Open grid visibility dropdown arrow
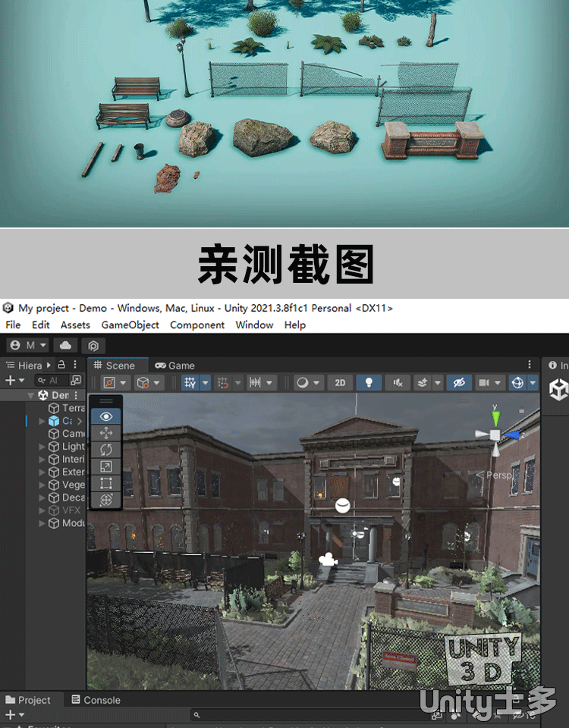 [x=206, y=382]
